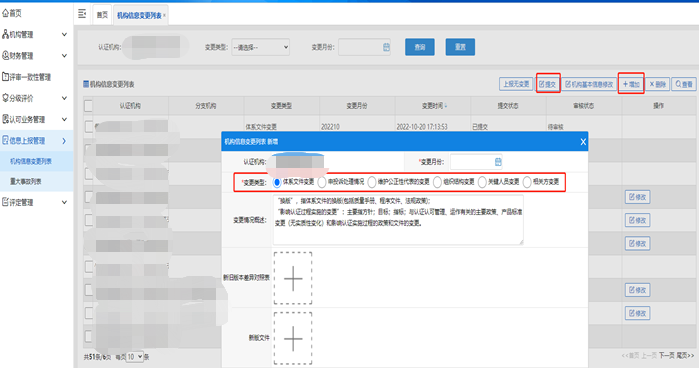Viewport: 699px width, 368px height.
Task: Click the 提交状态 column header
Action: point(508,106)
